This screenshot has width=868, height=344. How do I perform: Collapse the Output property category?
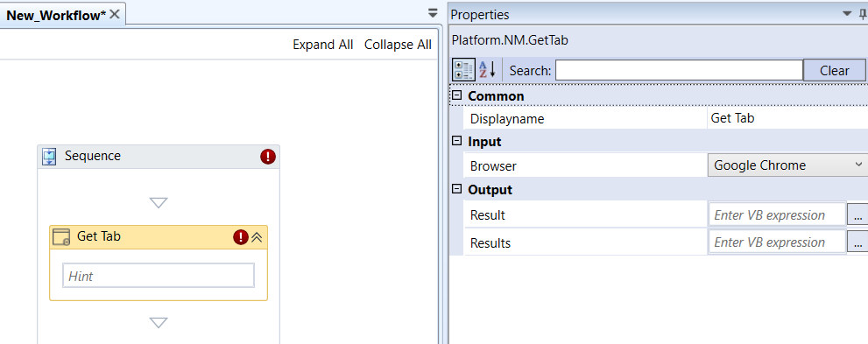(456, 189)
